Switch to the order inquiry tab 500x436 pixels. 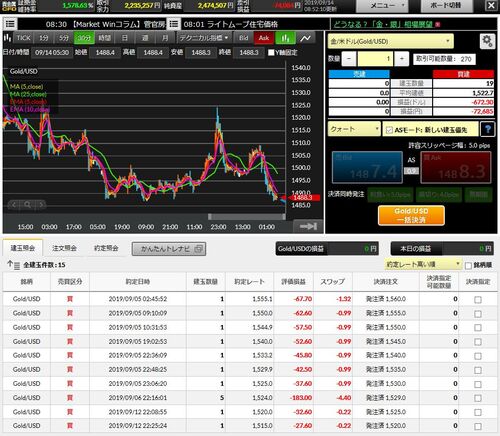coord(64,248)
